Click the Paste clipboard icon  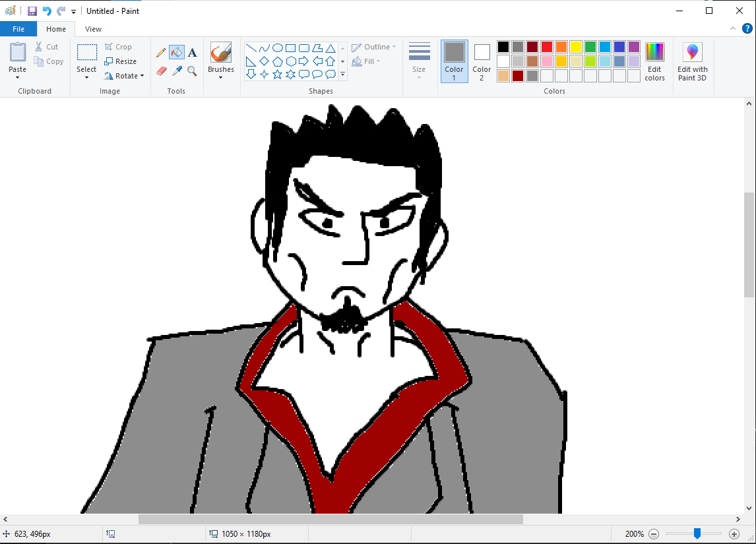(x=18, y=52)
